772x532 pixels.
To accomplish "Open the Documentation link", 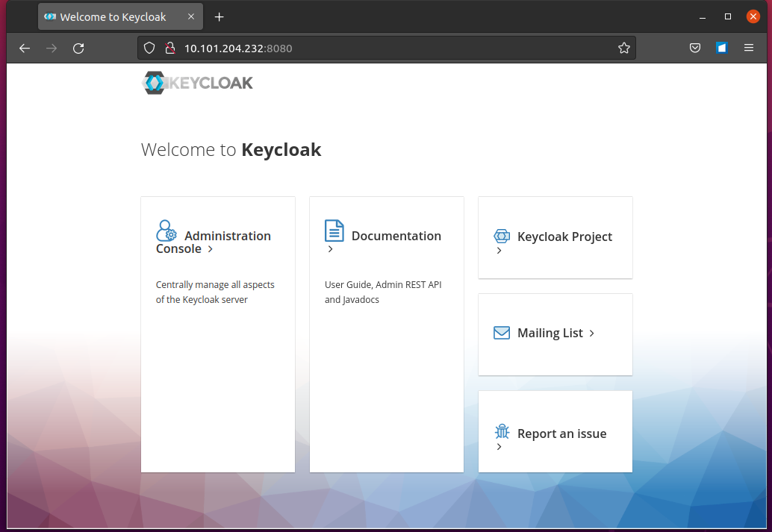I will coord(396,236).
